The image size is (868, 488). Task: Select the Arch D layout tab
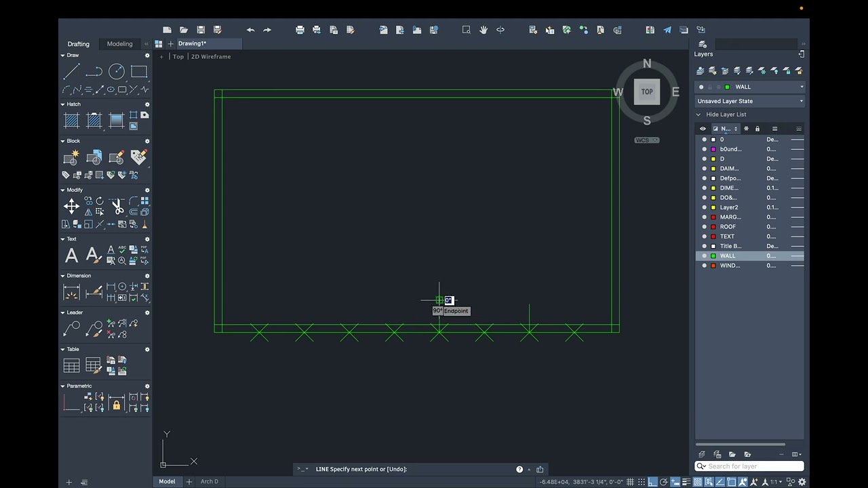pos(210,481)
